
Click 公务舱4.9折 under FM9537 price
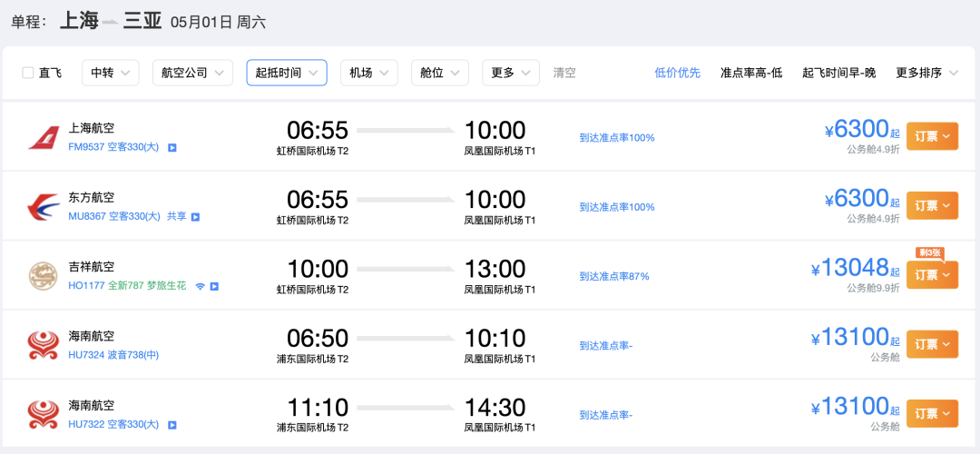(x=874, y=150)
